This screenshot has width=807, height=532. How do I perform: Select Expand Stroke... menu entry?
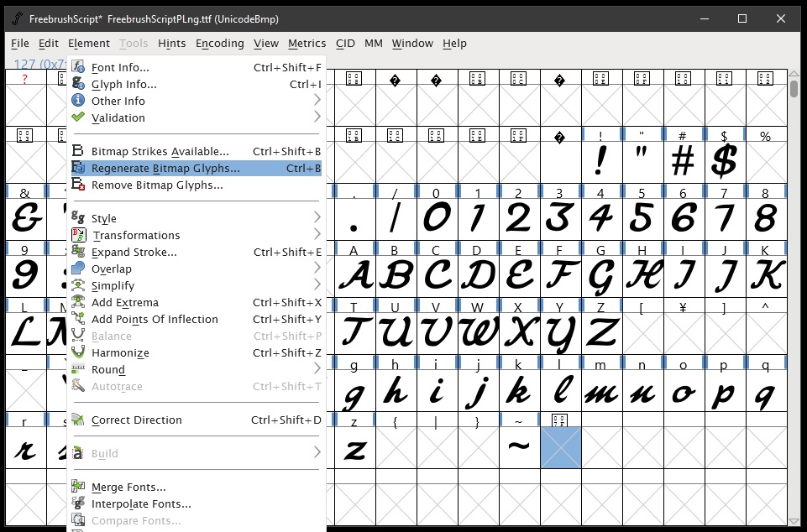(x=197, y=252)
